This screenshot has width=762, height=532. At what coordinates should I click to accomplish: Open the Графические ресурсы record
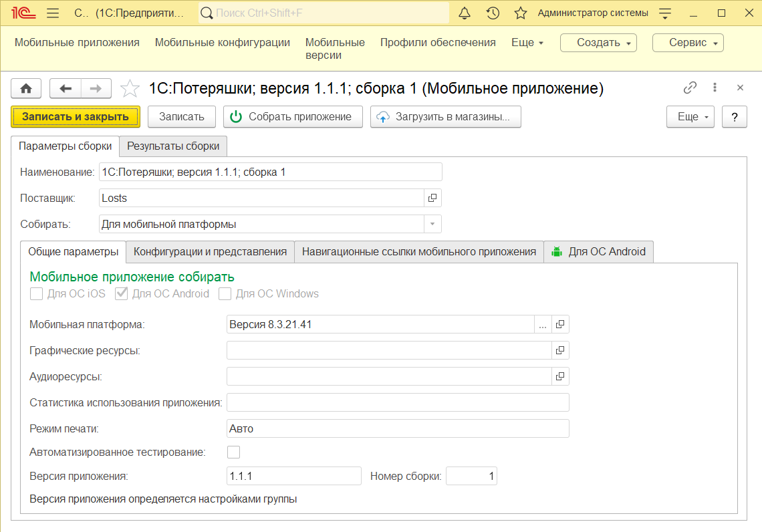click(x=560, y=350)
